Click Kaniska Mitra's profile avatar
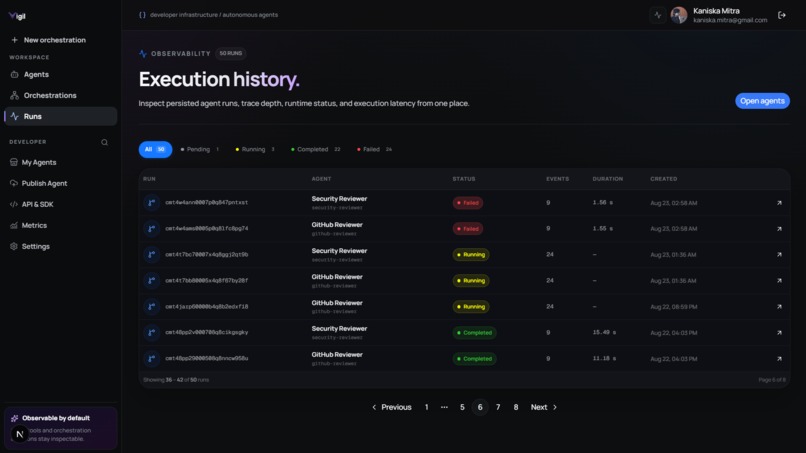Image resolution: width=806 pixels, height=453 pixels. click(x=679, y=15)
